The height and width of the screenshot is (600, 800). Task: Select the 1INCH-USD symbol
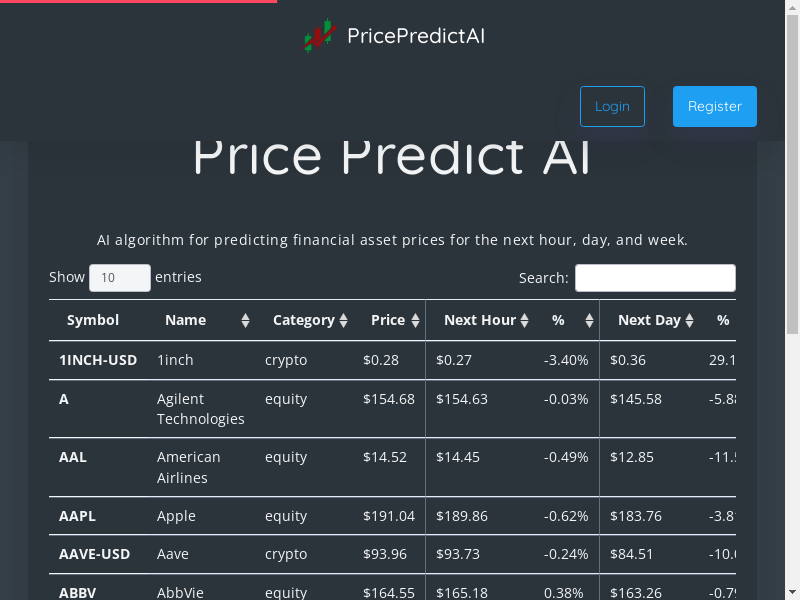pyautogui.click(x=98, y=360)
